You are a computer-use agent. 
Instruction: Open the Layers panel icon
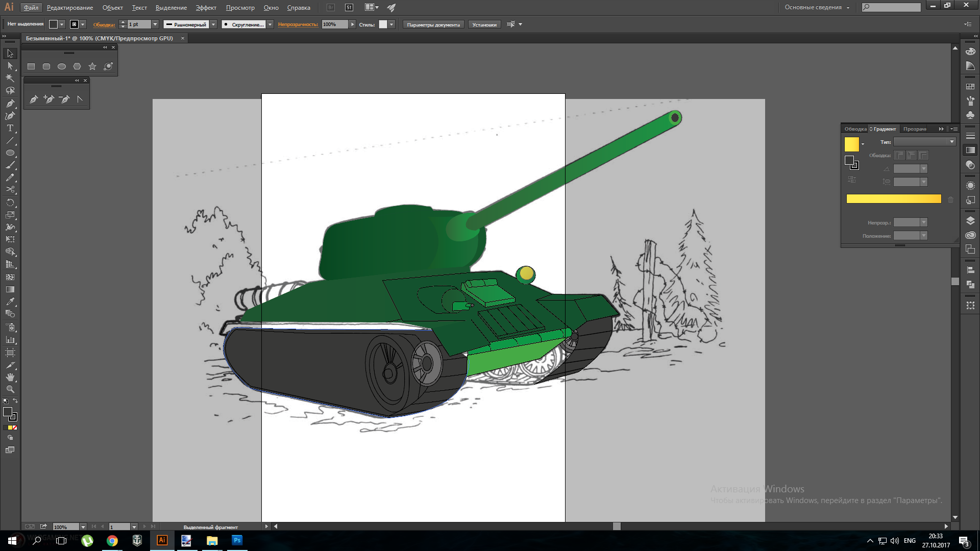pos(970,221)
